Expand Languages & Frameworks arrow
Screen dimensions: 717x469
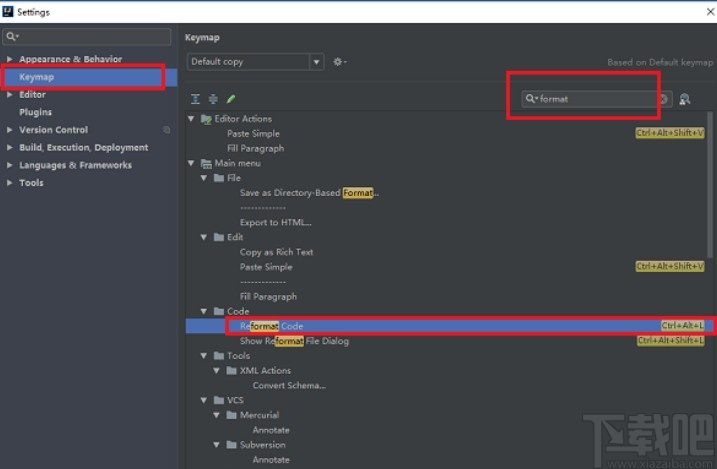tap(9, 165)
